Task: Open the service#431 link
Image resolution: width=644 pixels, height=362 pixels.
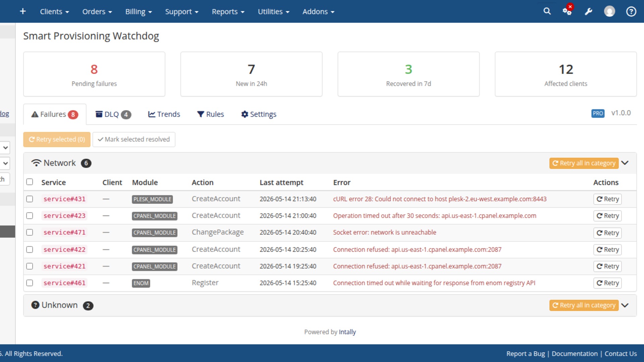Action: [x=64, y=199]
